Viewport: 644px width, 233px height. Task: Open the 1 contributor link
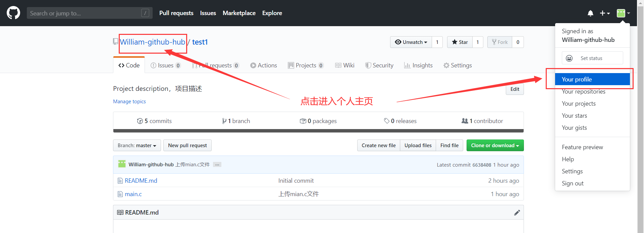(482, 121)
